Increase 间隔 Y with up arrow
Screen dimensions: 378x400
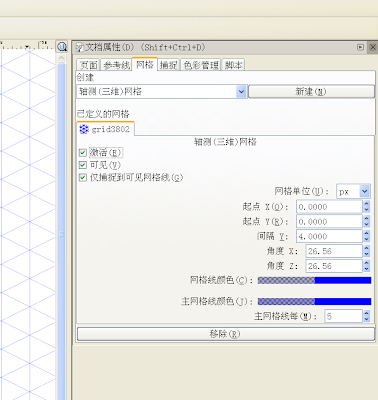point(367,233)
